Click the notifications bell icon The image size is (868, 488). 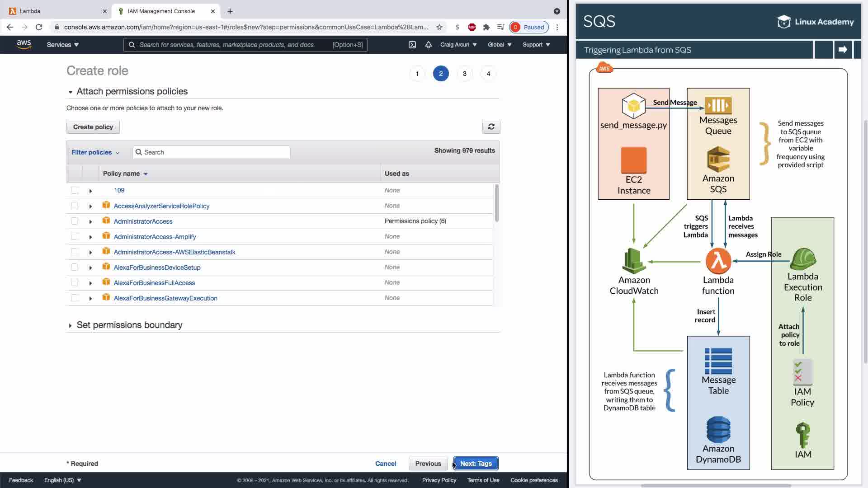(x=428, y=45)
